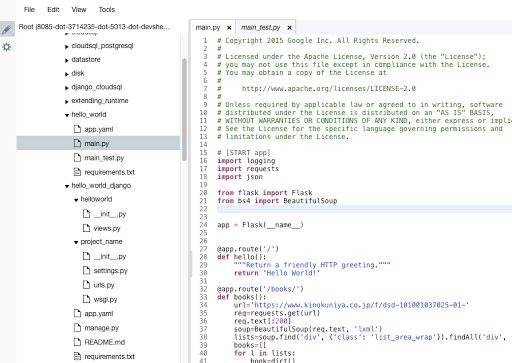Screen dimensions: 512x363
Task: Switch to the main_test.py tab
Action: [x=260, y=27]
